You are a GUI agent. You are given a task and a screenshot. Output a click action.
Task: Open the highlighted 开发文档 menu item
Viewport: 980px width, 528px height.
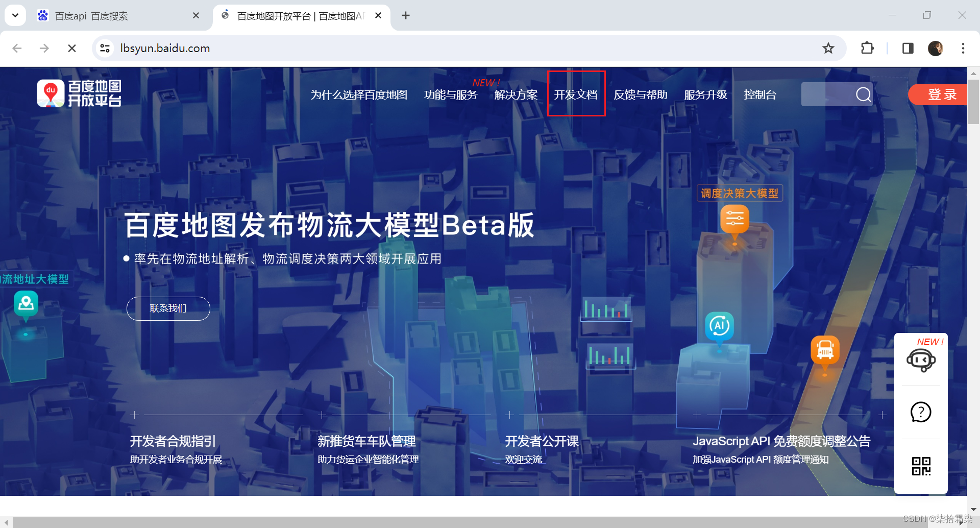pyautogui.click(x=576, y=94)
